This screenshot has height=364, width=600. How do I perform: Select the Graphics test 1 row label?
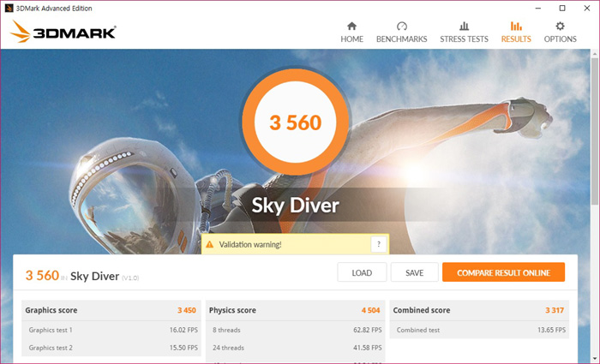[51, 330]
